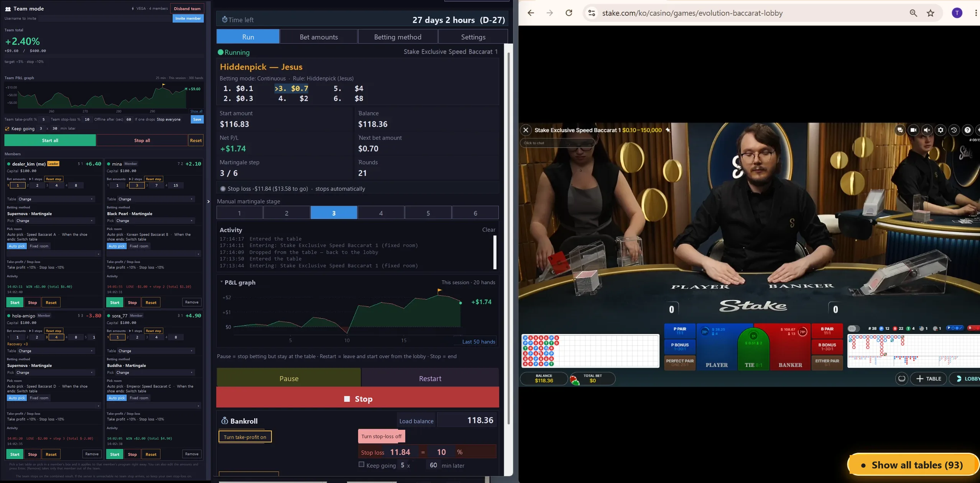Toggle the video camera icon in game
Screen dimensions: 980x483
click(x=914, y=130)
